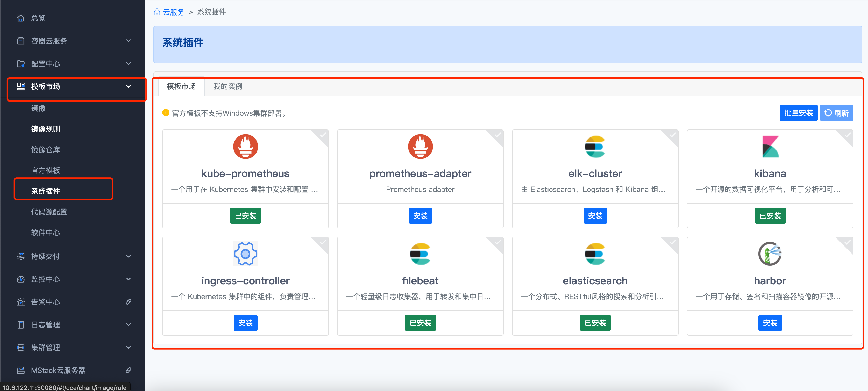Collapse the 模板市场 sidebar section
868x391 pixels.
point(128,86)
